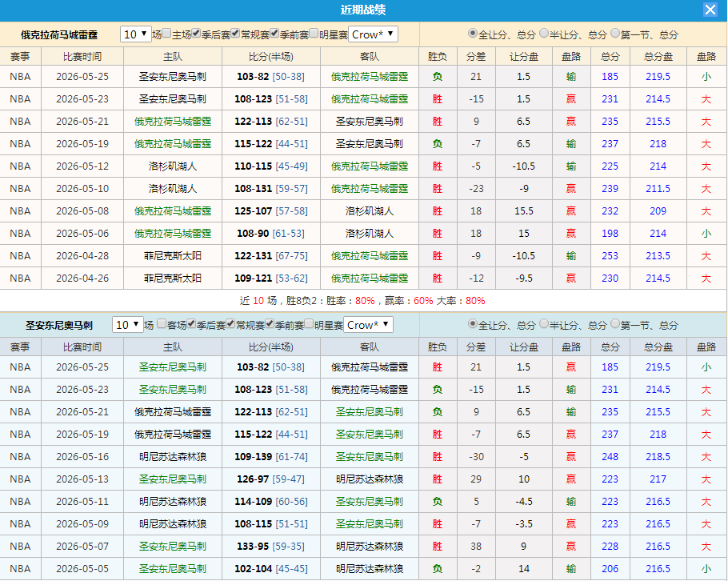Open the 109-139 [61-74] score

(271, 456)
